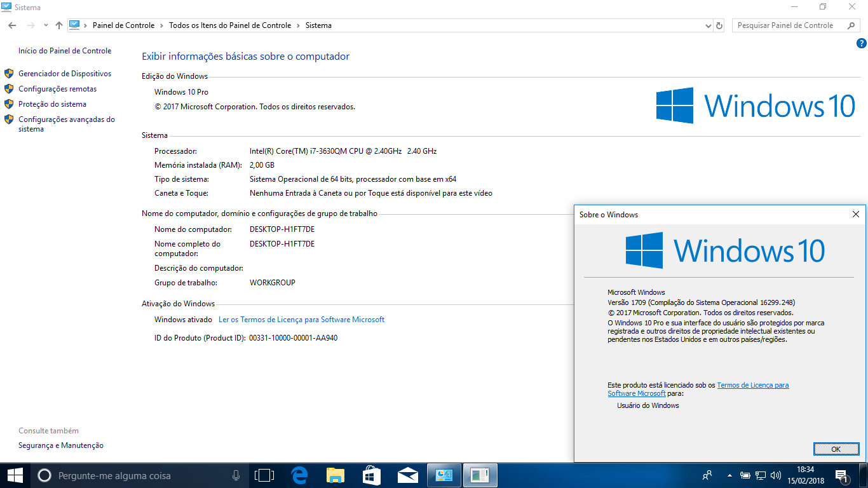Show hidden system tray icons
Screen dimensions: 868x488
click(x=729, y=475)
